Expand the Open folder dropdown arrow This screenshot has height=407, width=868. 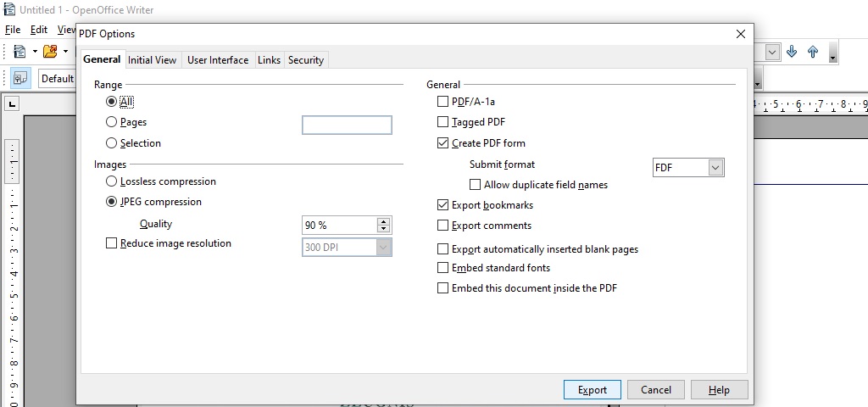65,52
